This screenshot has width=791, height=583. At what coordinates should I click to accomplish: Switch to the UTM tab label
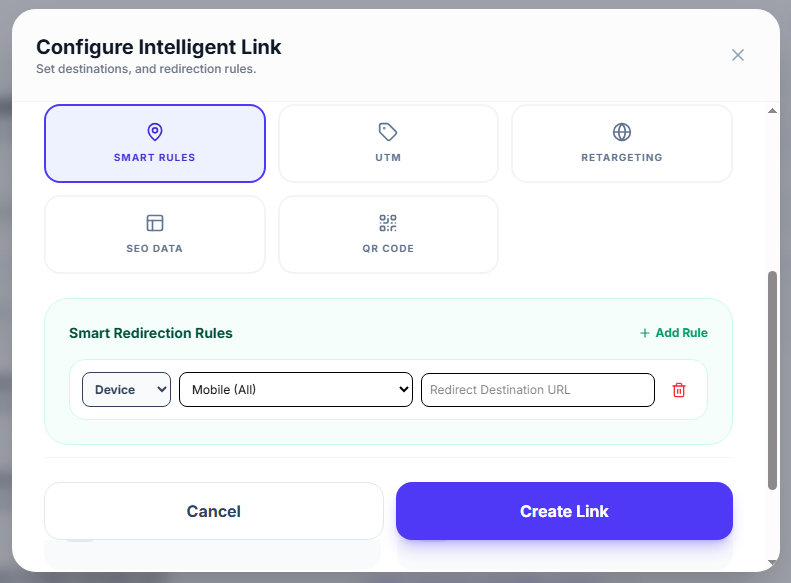tap(388, 157)
